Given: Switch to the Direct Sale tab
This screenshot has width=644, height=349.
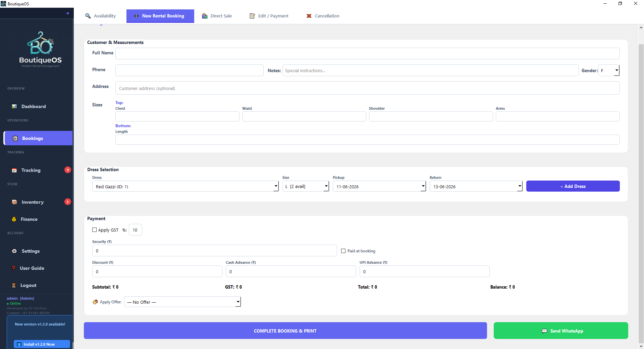Looking at the screenshot, I should 217,16.
